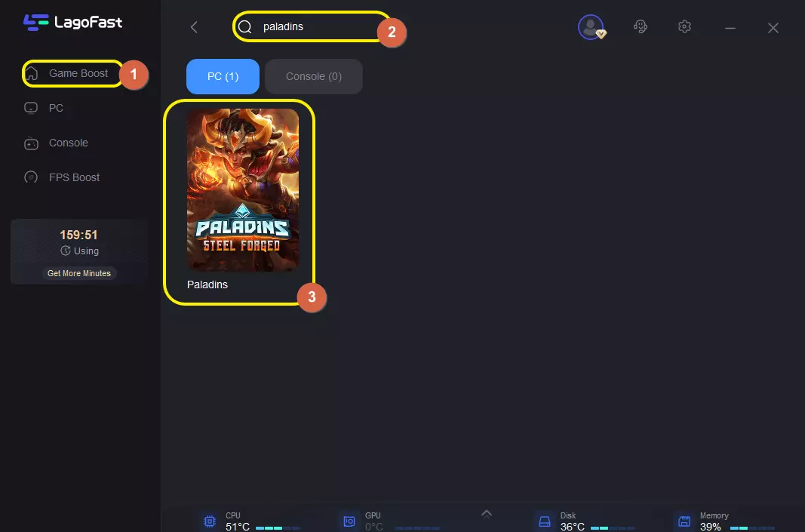The width and height of the screenshot is (805, 532).
Task: Click the 159:51 remaining time
Action: pyautogui.click(x=78, y=235)
